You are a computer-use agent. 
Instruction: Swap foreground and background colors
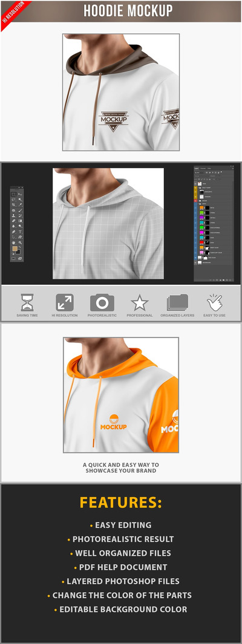(20, 247)
